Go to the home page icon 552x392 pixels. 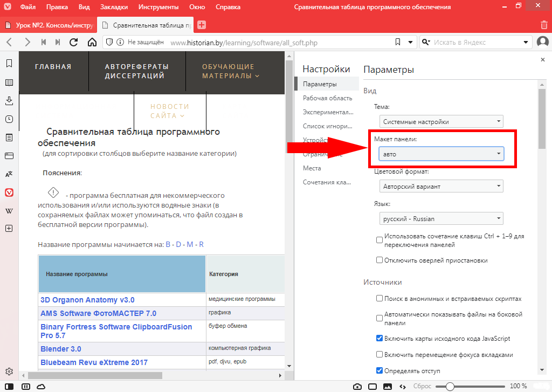coord(92,42)
